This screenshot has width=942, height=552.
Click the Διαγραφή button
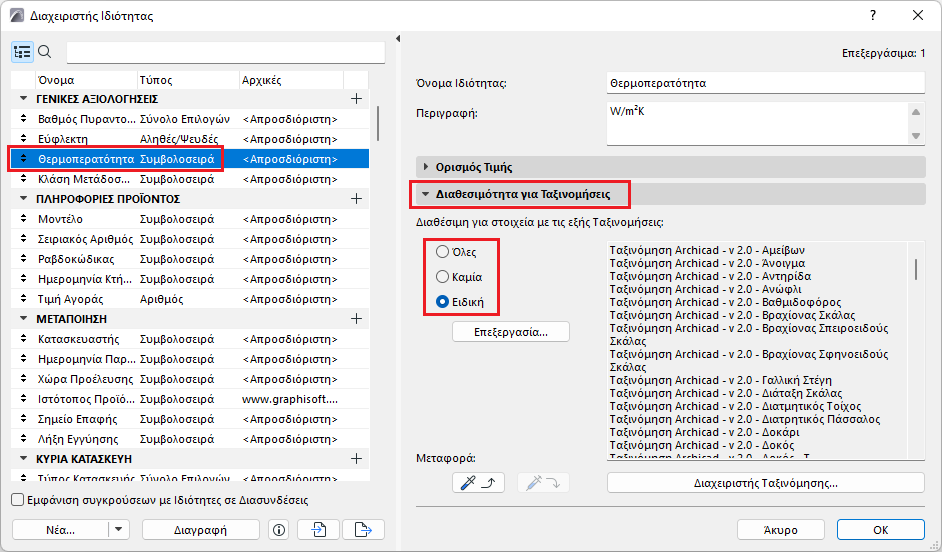coord(201,530)
